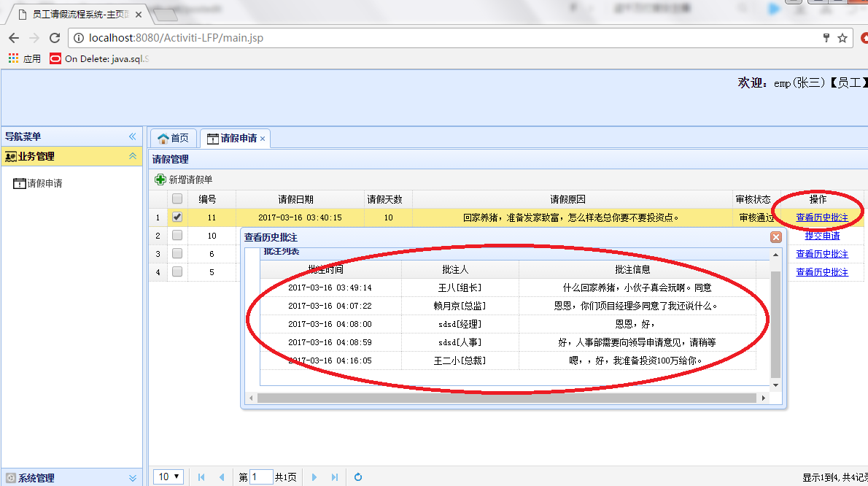Image resolution: width=868 pixels, height=486 pixels.
Task: Collapse the 导航菜单 sidebar
Action: [x=132, y=136]
